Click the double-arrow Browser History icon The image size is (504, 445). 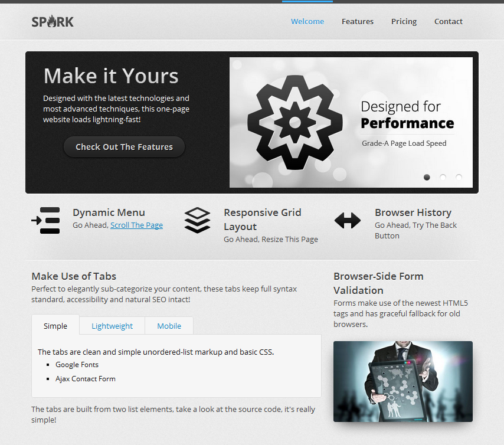tap(348, 221)
